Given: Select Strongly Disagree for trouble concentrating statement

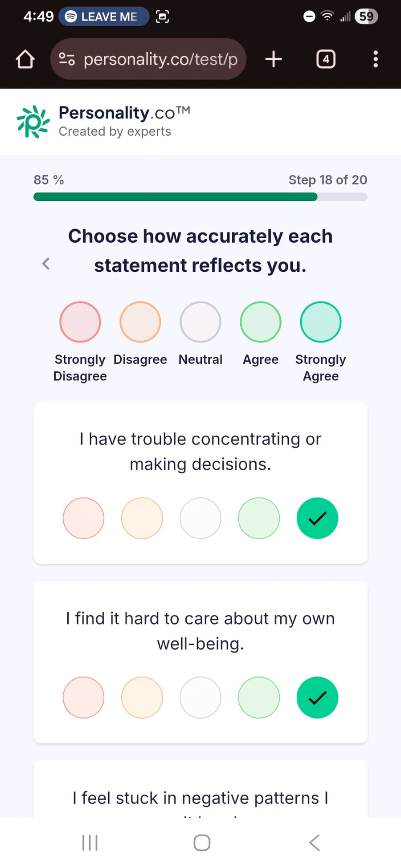Looking at the screenshot, I should point(83,518).
